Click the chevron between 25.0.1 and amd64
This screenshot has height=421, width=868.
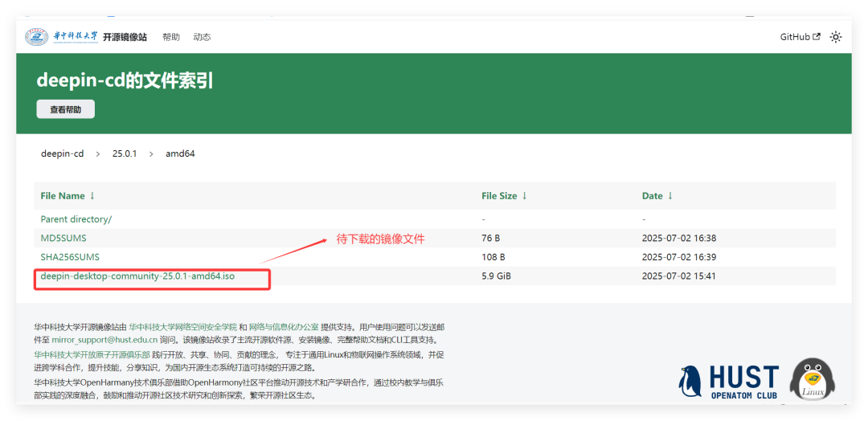pyautogui.click(x=151, y=153)
